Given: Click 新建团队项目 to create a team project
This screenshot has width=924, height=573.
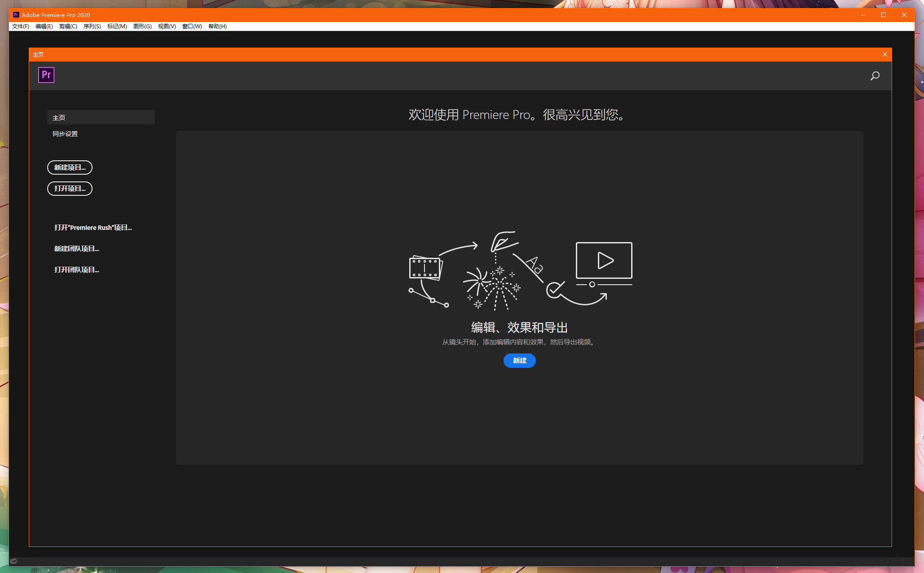Looking at the screenshot, I should pos(76,248).
